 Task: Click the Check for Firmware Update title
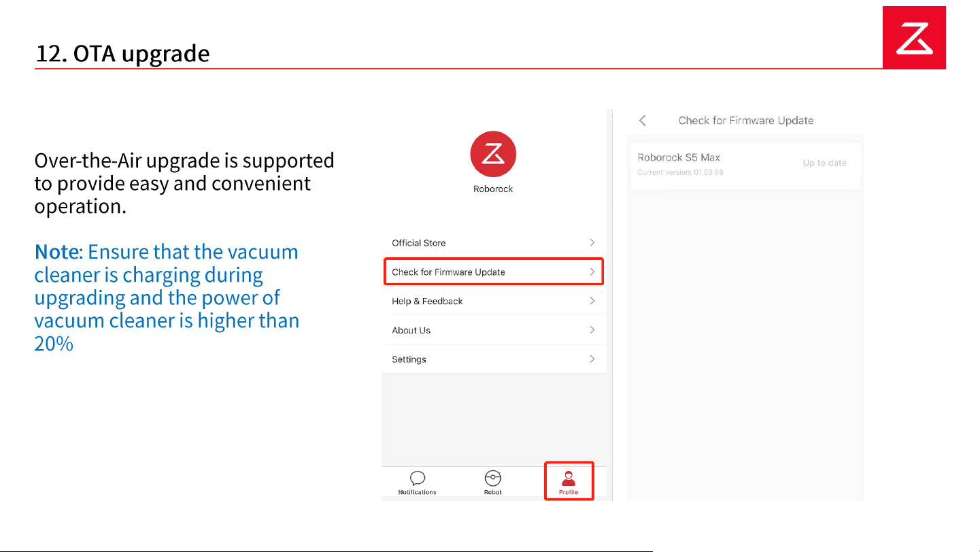pyautogui.click(x=746, y=120)
